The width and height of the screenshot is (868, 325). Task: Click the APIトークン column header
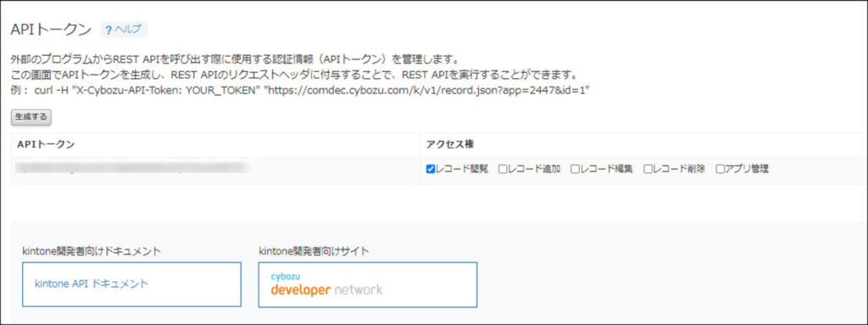pyautogui.click(x=46, y=144)
